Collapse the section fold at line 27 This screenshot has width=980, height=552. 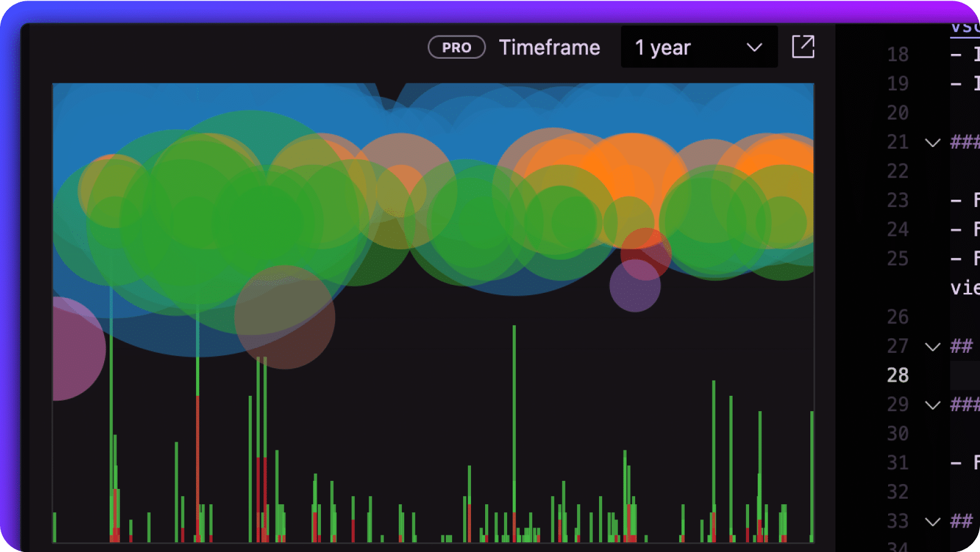coord(932,346)
